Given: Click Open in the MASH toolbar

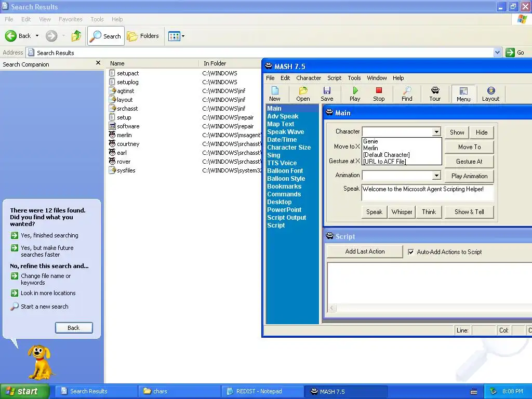Looking at the screenshot, I should [x=303, y=94].
